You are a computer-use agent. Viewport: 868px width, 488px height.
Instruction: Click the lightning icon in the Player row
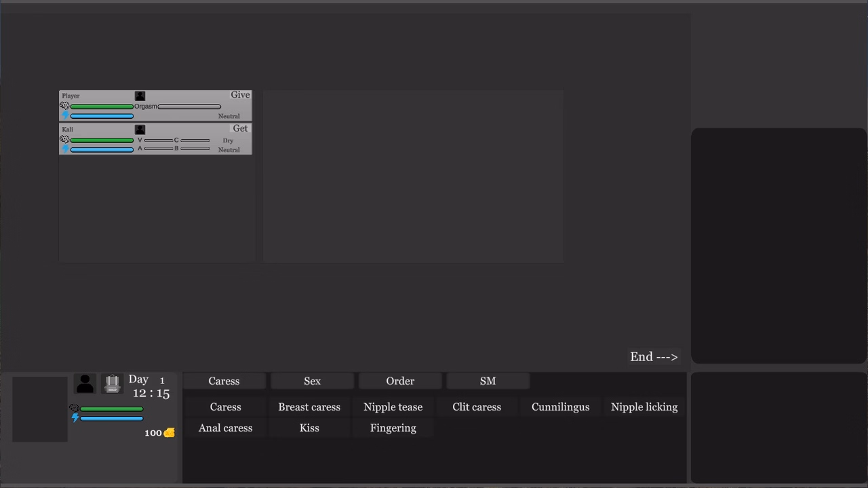pyautogui.click(x=65, y=115)
